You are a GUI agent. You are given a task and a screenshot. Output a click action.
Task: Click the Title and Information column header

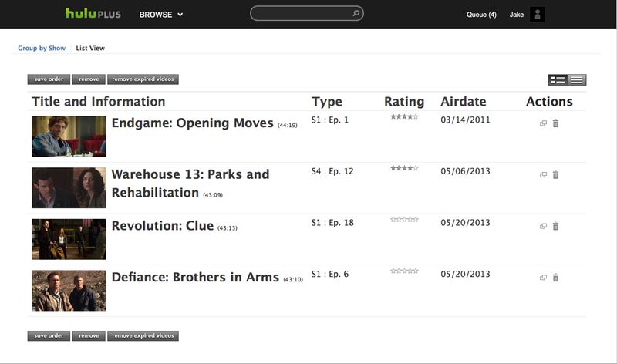[99, 102]
